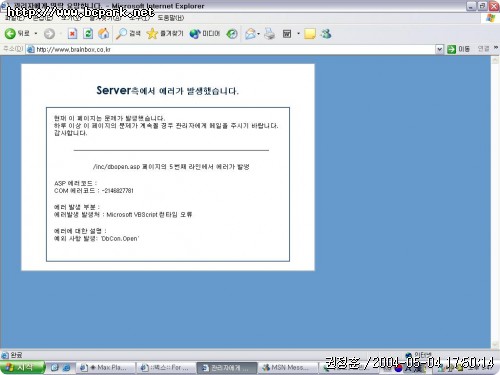Go to the Home page icon
Screen dimensions: 500x375
pos(104,33)
